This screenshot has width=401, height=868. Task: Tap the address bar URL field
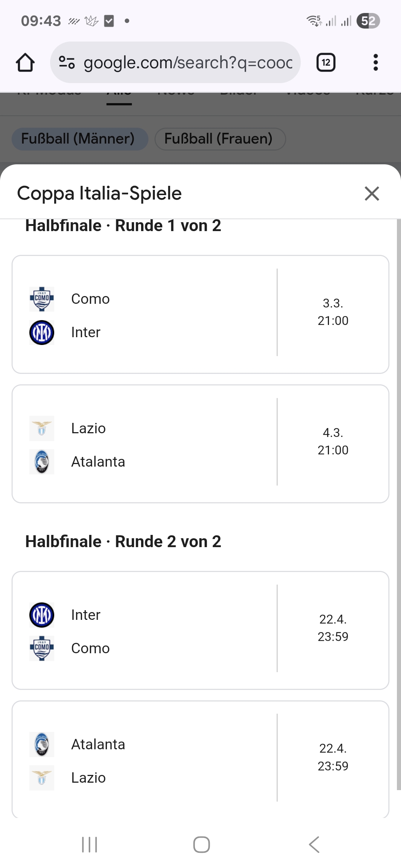coord(188,62)
